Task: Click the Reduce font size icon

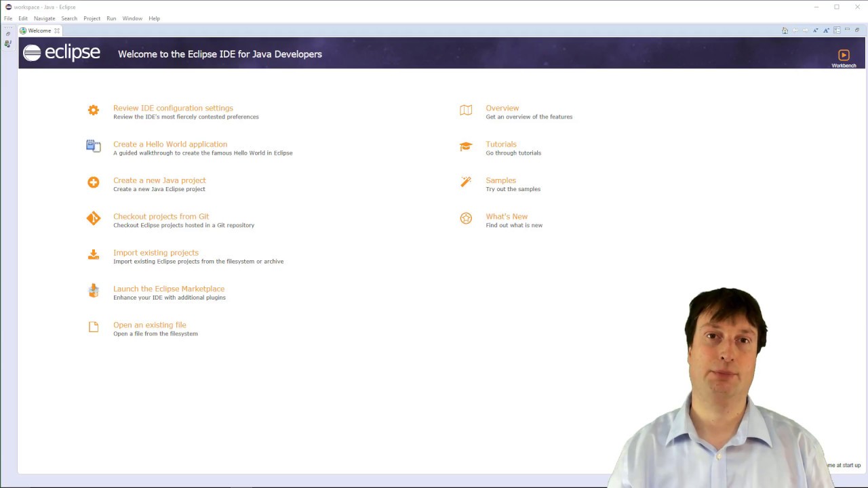Action: coord(816,30)
